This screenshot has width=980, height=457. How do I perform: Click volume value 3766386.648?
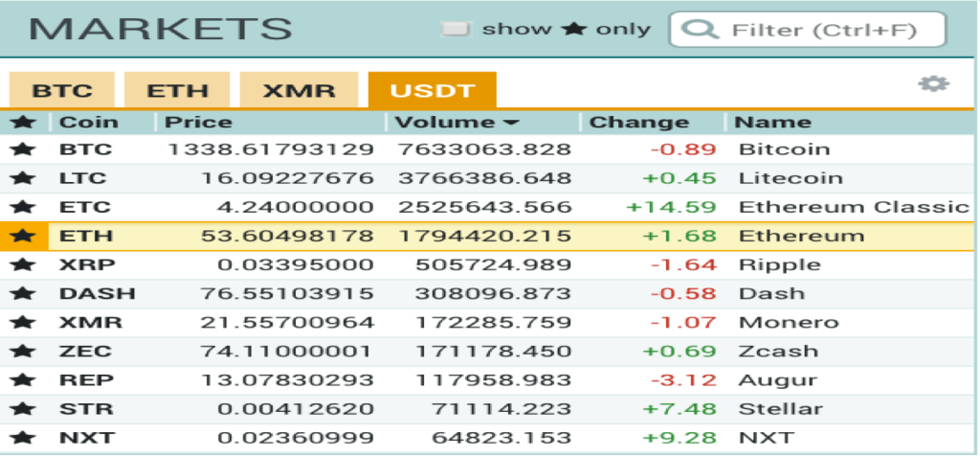click(484, 178)
